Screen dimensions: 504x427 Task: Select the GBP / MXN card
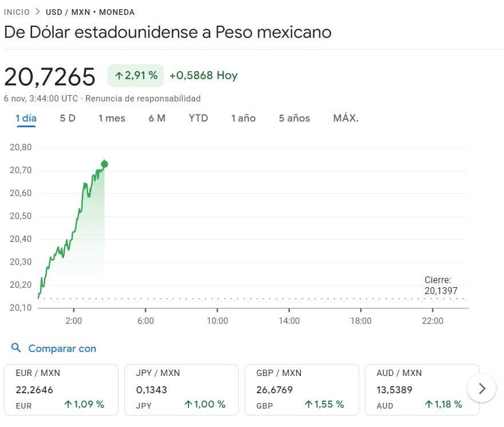point(301,389)
